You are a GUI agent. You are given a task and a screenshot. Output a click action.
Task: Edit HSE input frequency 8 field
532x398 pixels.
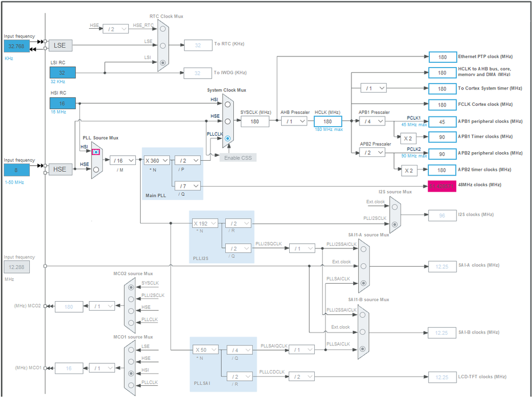pos(17,170)
